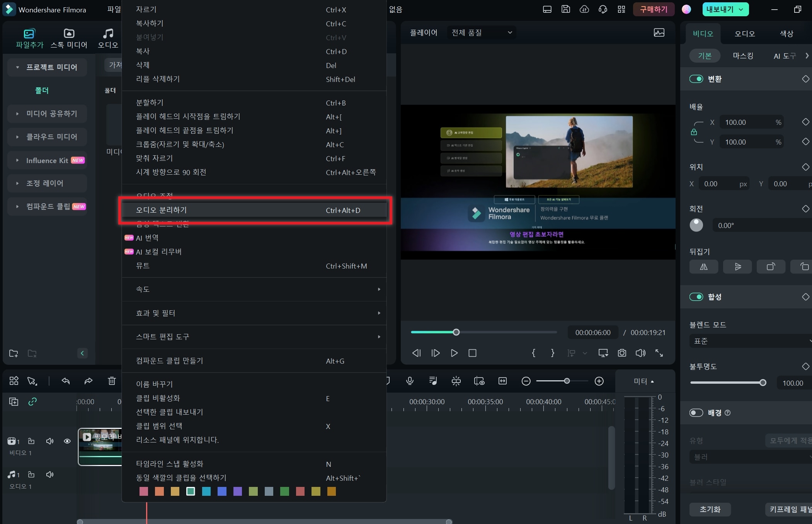The width and height of the screenshot is (812, 524).
Task: Click the 초기화 reset button
Action: tap(710, 509)
